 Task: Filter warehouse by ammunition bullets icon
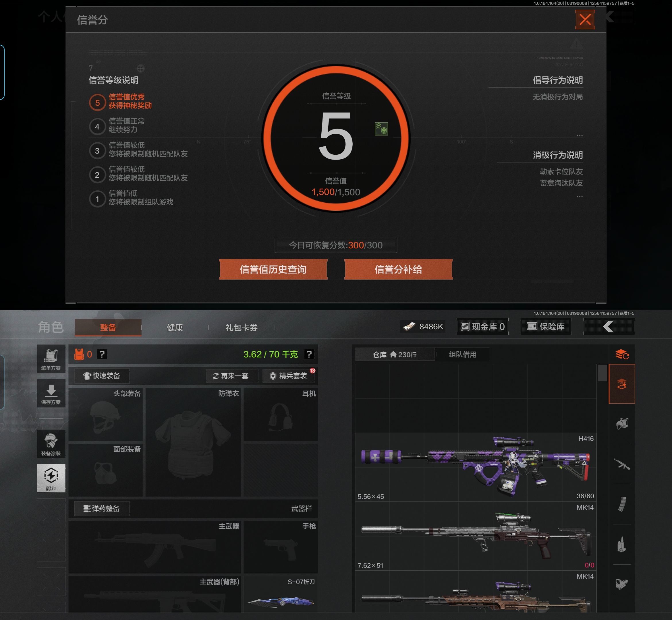point(622,544)
